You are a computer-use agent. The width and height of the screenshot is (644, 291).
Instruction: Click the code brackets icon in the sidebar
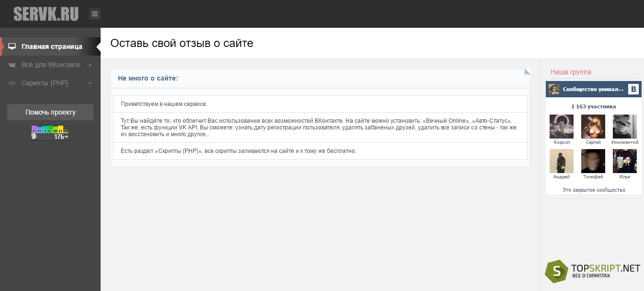coord(12,83)
